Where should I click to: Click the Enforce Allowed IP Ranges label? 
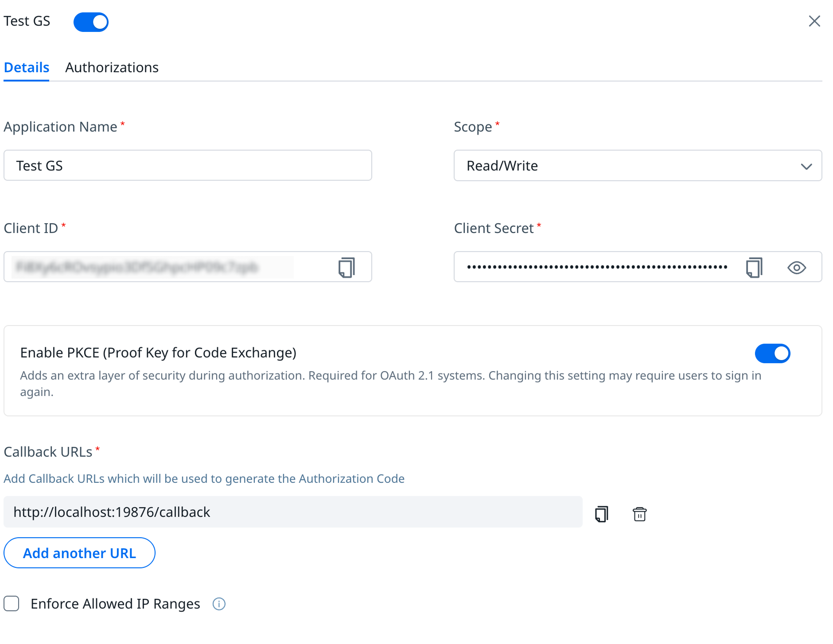pos(115,604)
